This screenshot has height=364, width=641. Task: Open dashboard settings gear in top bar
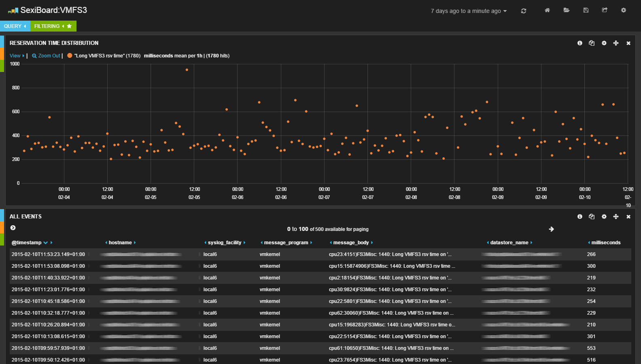pos(624,10)
